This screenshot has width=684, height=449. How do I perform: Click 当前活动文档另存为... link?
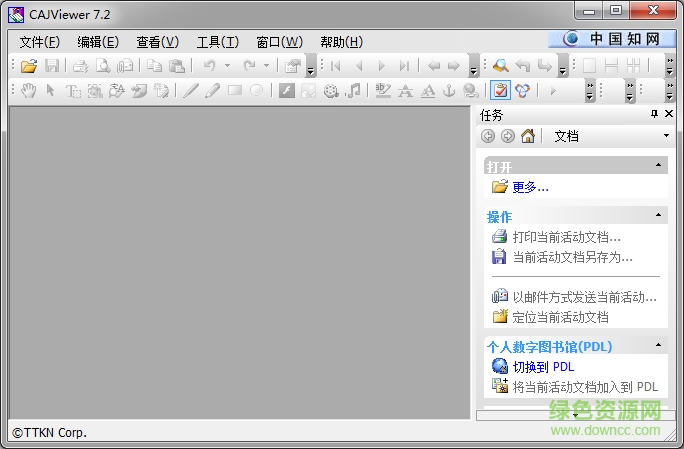pos(572,257)
